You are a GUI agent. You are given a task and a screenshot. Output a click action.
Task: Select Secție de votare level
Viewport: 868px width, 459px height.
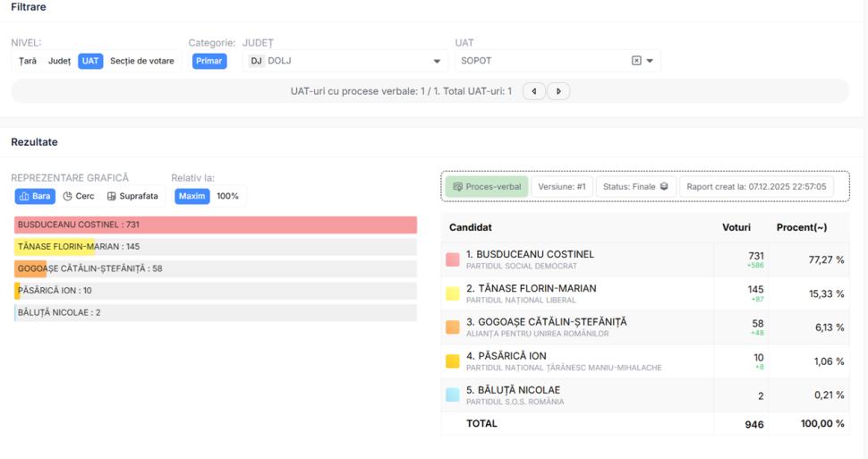[x=142, y=61]
